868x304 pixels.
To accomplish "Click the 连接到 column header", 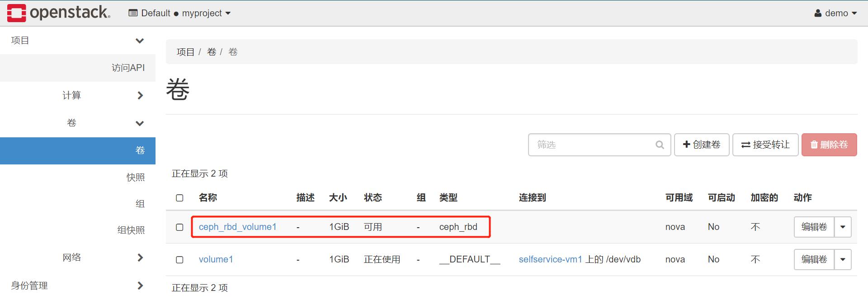I will pyautogui.click(x=533, y=197).
